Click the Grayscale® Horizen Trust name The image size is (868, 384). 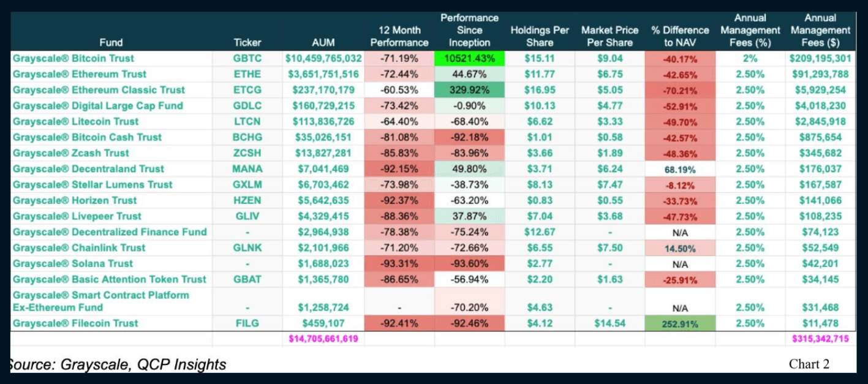[x=75, y=201]
